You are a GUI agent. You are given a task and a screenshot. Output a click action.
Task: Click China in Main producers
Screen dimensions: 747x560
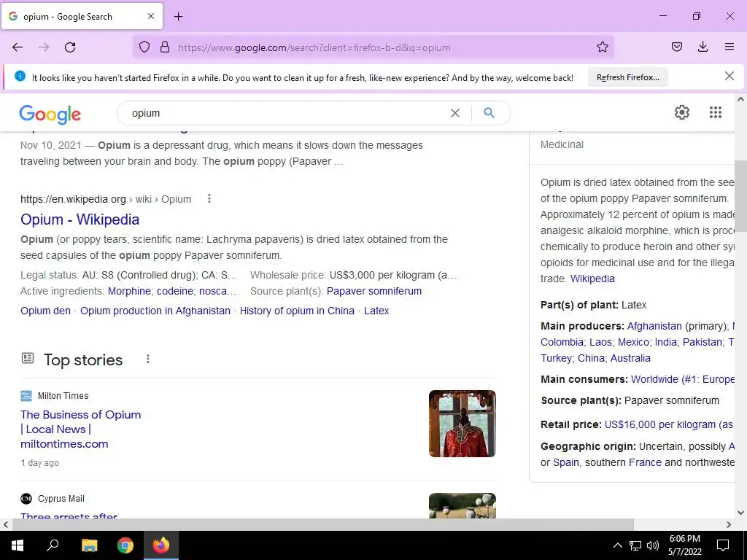point(591,358)
